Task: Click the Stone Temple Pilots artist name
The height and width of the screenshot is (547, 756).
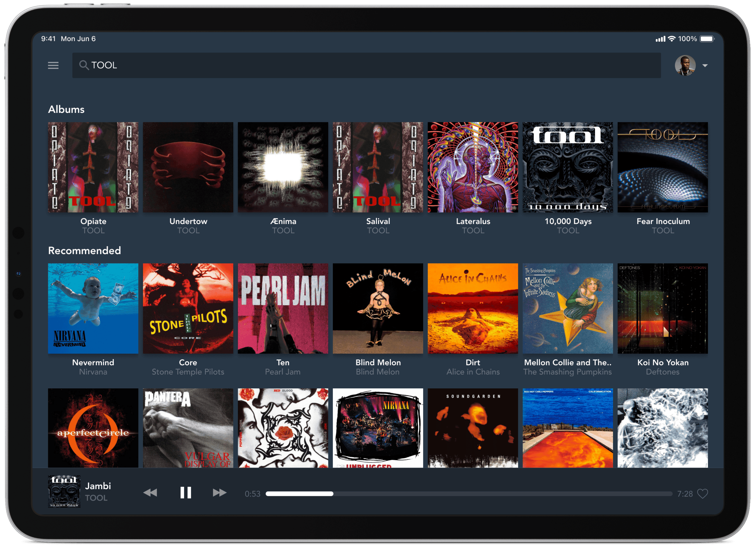Action: pos(188,372)
